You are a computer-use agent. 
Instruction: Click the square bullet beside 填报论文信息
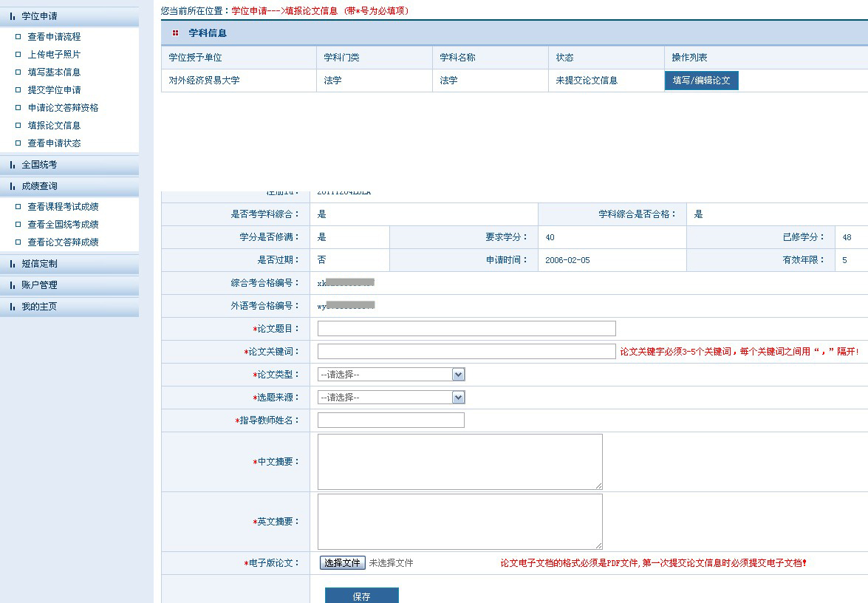pos(18,125)
